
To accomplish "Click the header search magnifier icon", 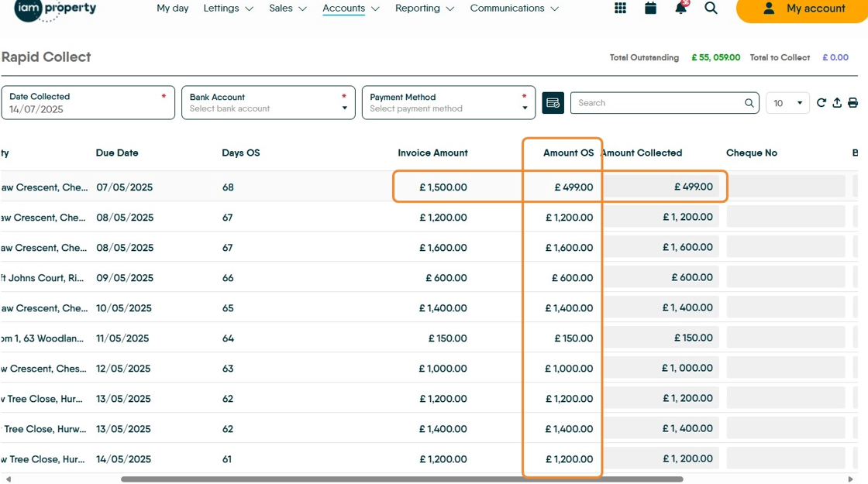I will tap(711, 9).
